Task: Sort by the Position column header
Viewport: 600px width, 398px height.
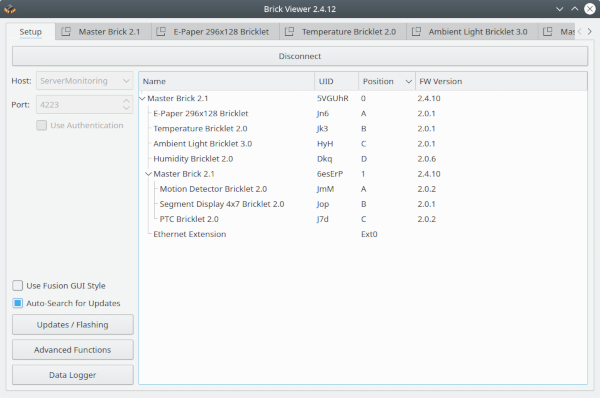Action: coord(387,81)
